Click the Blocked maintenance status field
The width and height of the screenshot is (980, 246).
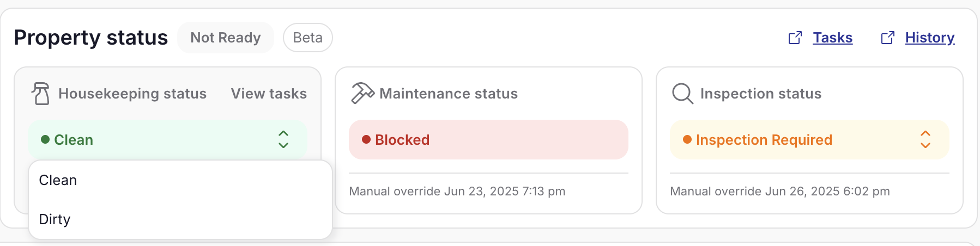(488, 140)
